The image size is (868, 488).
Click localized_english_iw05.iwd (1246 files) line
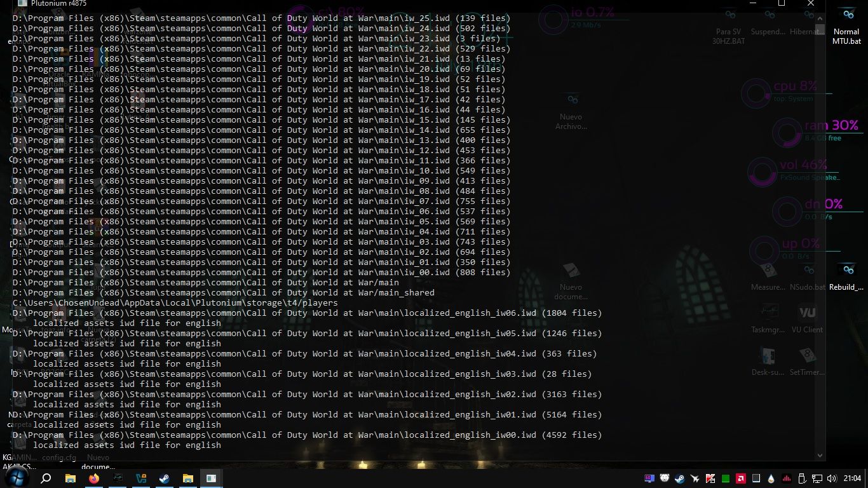307,333
